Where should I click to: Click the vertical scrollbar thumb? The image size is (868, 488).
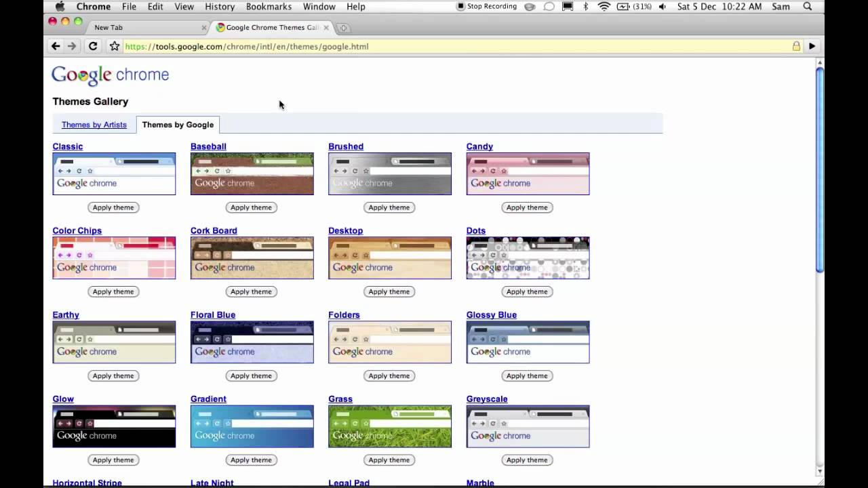819,169
